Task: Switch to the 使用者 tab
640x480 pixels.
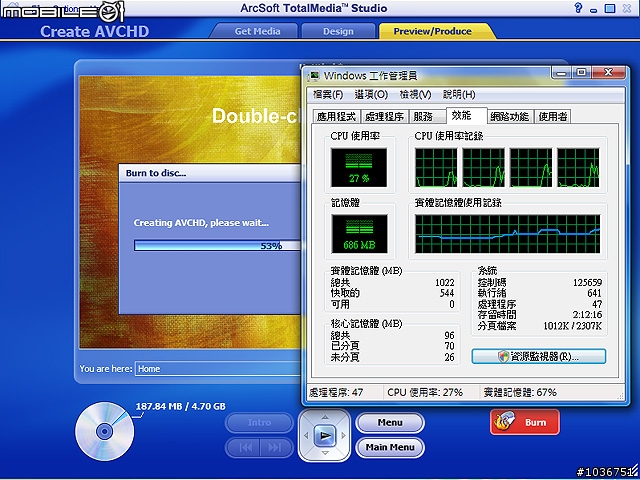Action: (x=553, y=117)
